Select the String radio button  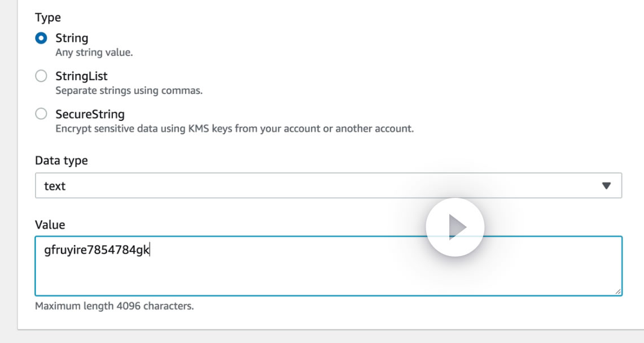click(41, 38)
